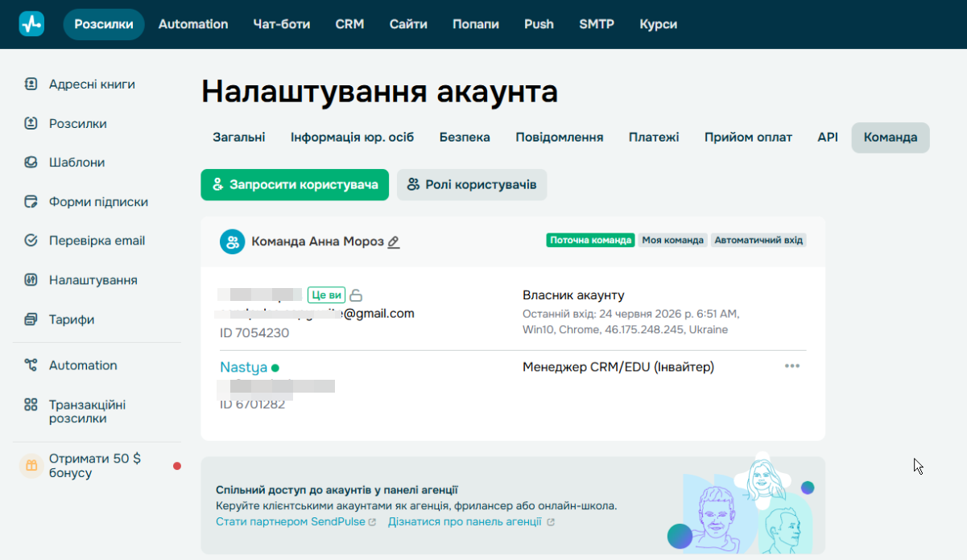The height and width of the screenshot is (560, 967).
Task: Click the Менеджер CRM/EDU (Інвайтер) role text
Action: [x=618, y=367]
